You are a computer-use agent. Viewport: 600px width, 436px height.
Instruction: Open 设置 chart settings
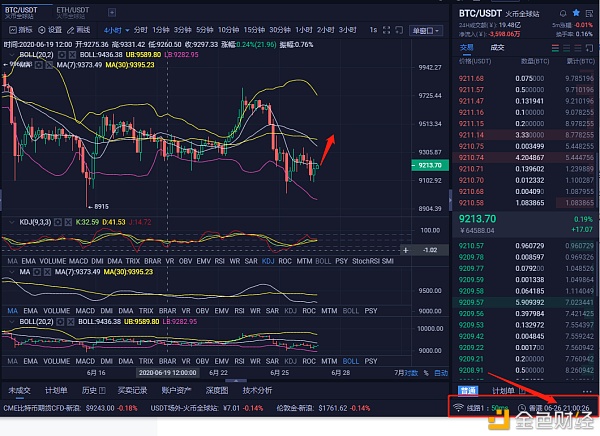[x=50, y=30]
